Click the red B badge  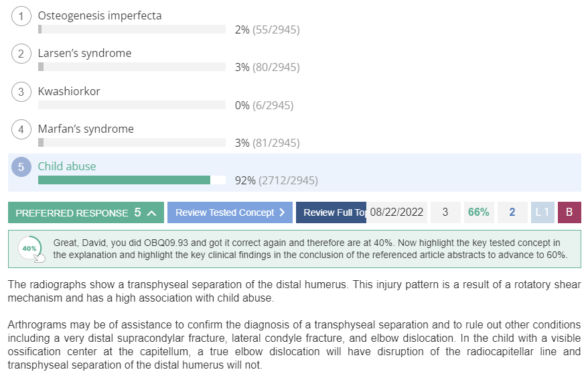[569, 212]
